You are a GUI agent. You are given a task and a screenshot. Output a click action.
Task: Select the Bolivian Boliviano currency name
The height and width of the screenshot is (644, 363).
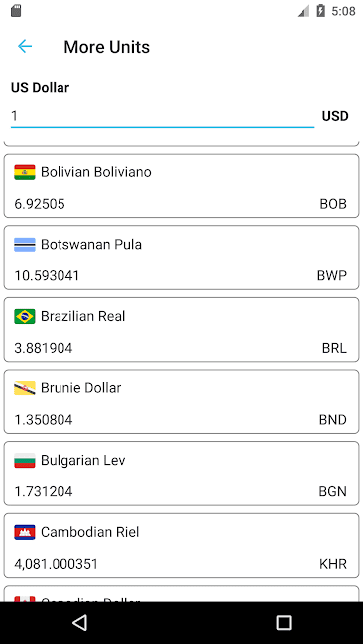click(x=96, y=172)
